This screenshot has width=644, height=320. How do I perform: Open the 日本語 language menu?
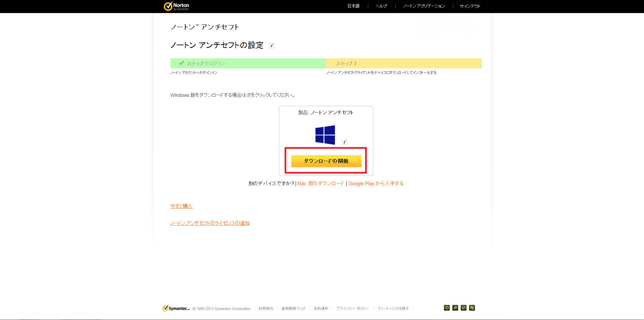point(353,6)
